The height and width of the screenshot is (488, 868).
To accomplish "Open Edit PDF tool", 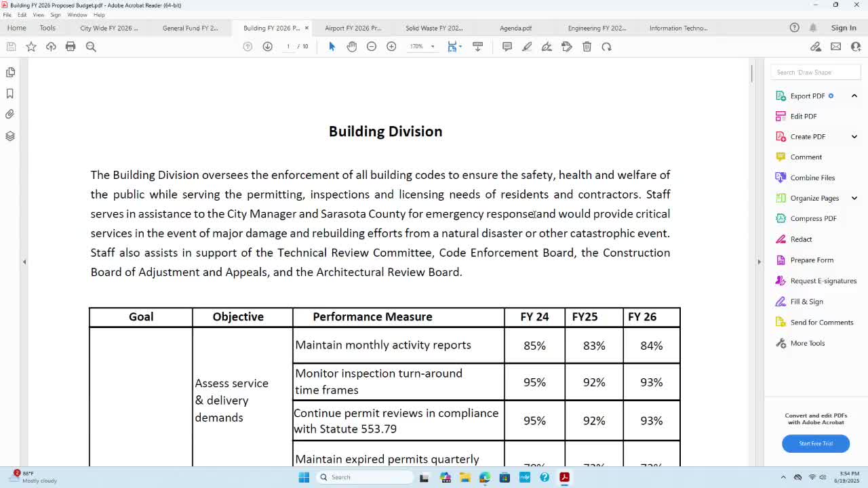I will (804, 116).
